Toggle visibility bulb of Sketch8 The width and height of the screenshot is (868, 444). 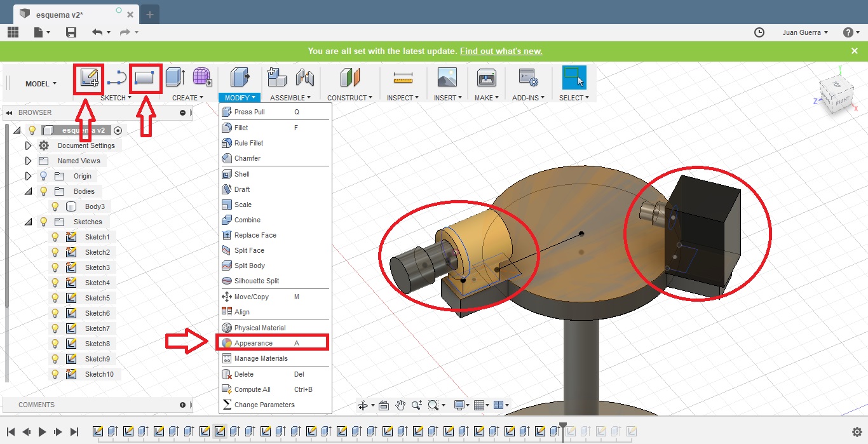click(55, 344)
